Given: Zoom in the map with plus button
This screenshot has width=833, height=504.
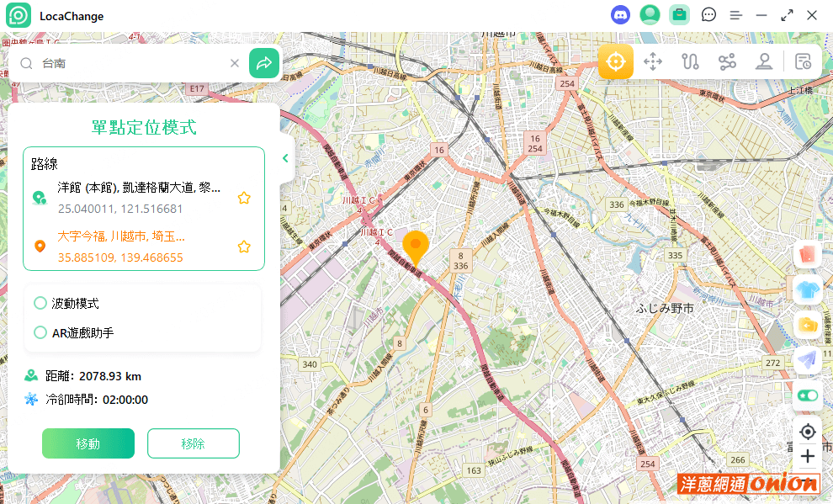Looking at the screenshot, I should click(808, 456).
